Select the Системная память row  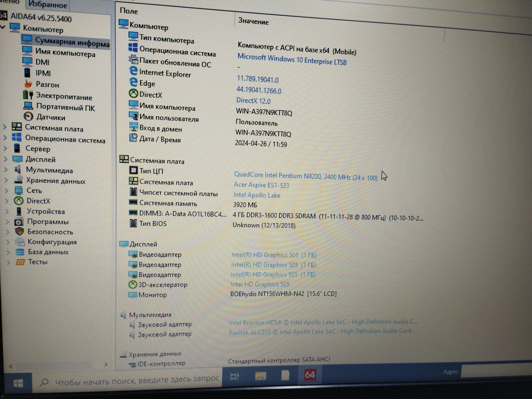pos(168,203)
